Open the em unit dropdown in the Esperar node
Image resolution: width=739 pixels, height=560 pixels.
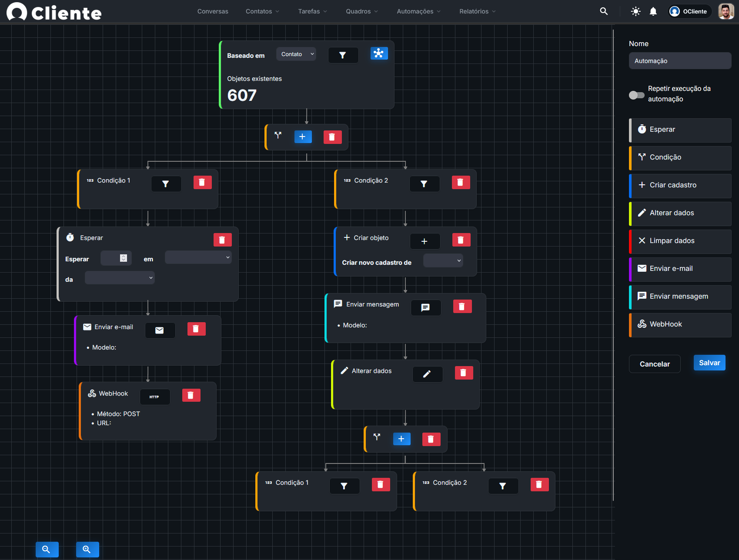(x=198, y=257)
